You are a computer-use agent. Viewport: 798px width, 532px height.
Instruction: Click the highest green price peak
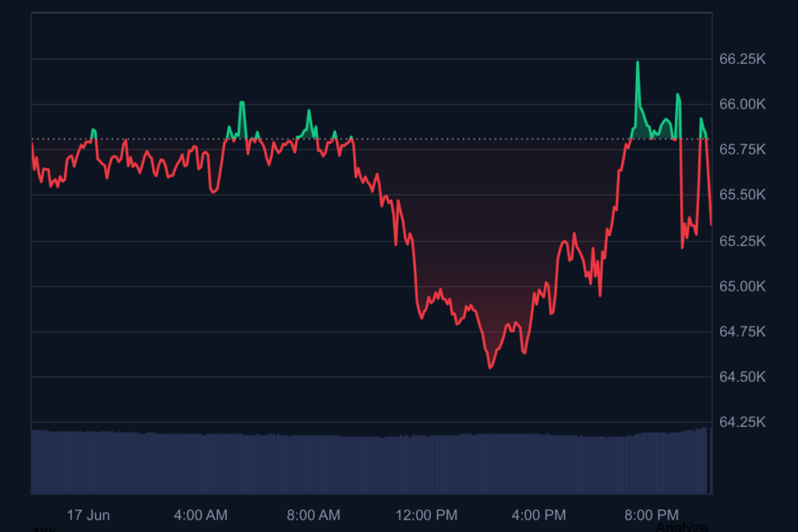[x=637, y=63]
